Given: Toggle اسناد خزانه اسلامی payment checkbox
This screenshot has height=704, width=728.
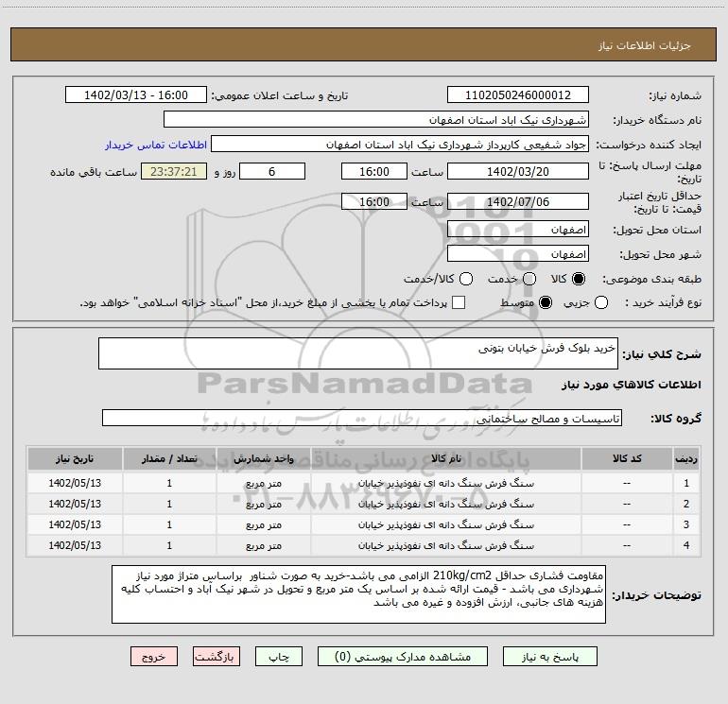Looking at the screenshot, I should pyautogui.click(x=459, y=302).
